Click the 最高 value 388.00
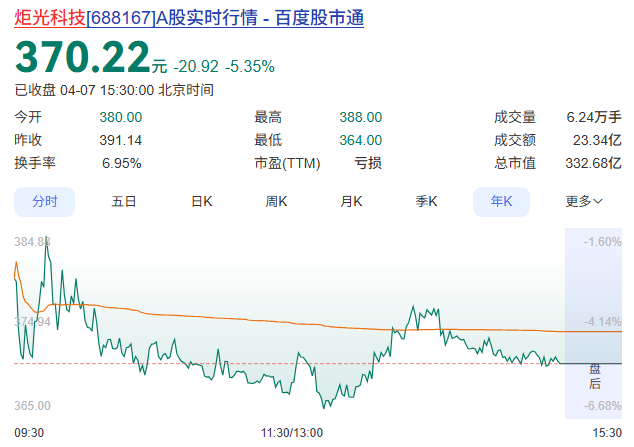The width and height of the screenshot is (634, 447). tap(360, 117)
